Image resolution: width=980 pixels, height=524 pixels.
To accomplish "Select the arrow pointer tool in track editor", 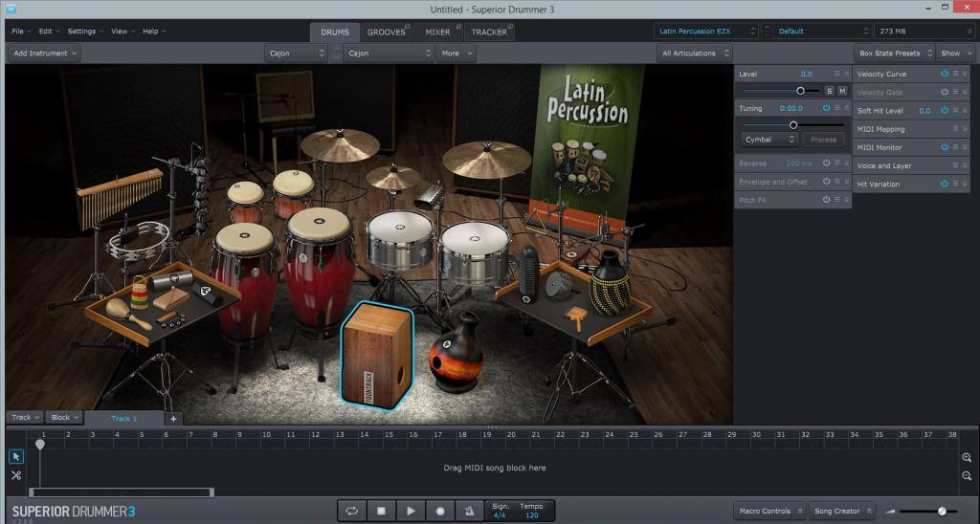I will tap(16, 456).
